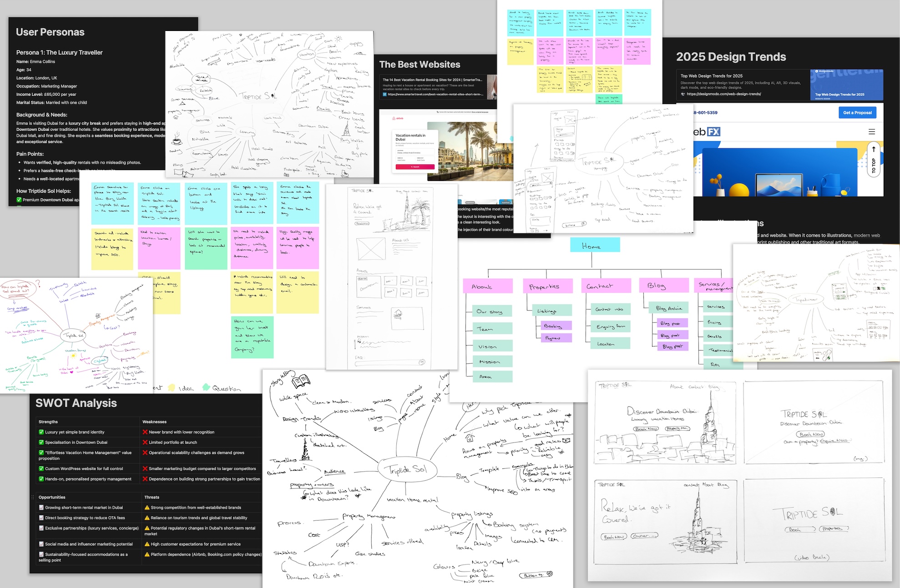Click the warning icon beside 'Platform dependence'
Viewport: 900px width, 588px height.
[x=147, y=554]
